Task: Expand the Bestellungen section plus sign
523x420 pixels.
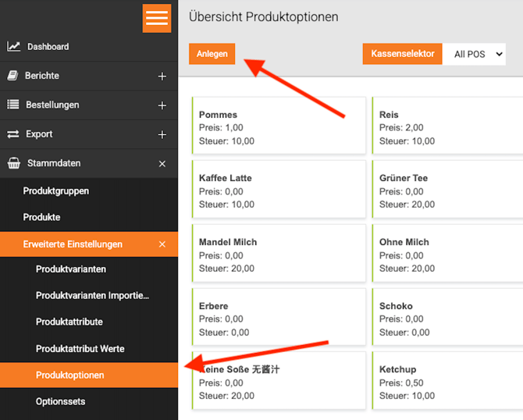Action: tap(162, 105)
